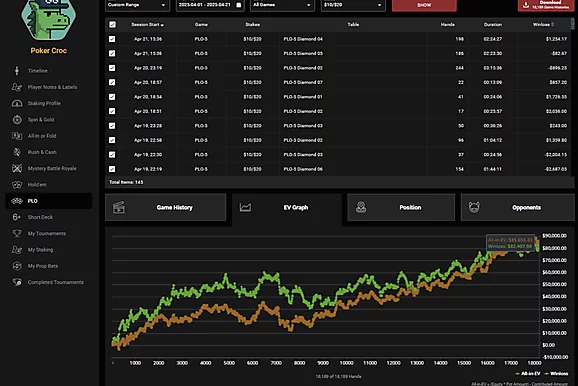Viewport: 578px width, 386px height.
Task: Click the 02:24:27 duration cell
Action: click(x=492, y=39)
